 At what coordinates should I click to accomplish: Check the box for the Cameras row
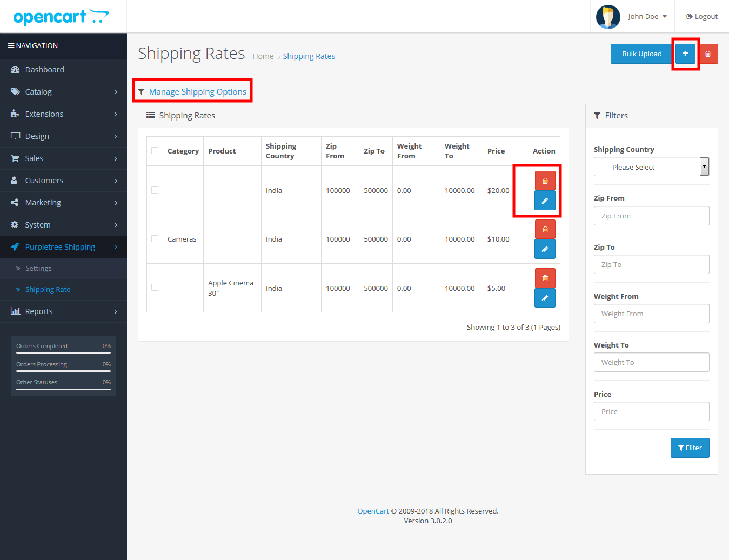click(155, 239)
